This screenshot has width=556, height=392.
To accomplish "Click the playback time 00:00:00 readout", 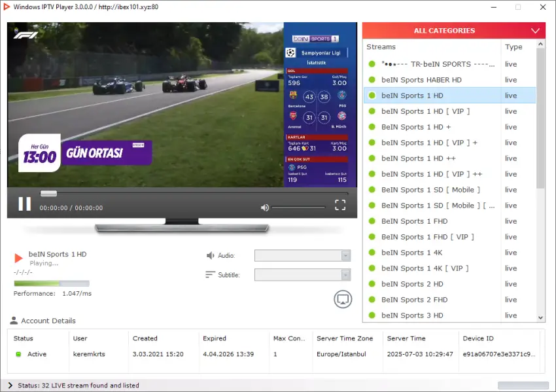I will (71, 208).
